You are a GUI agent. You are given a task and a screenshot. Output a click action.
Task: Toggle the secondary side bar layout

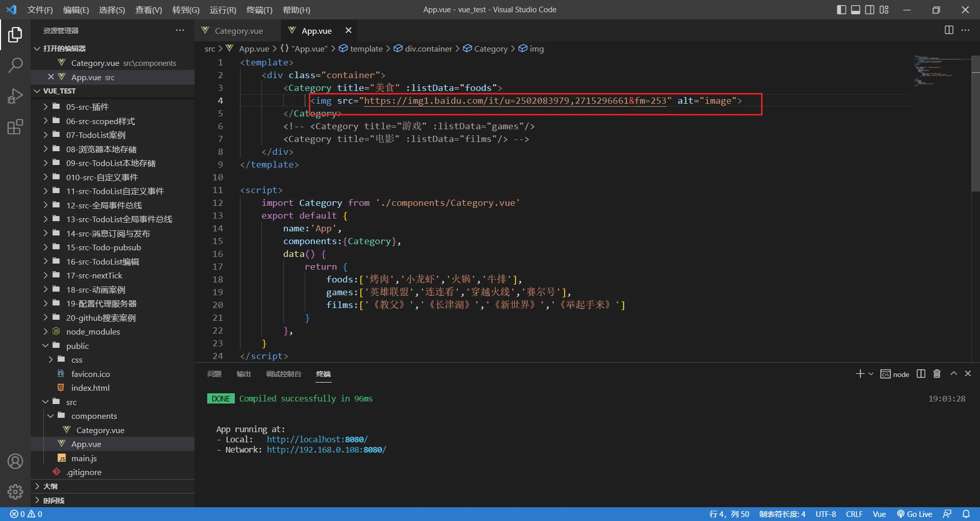click(870, 10)
